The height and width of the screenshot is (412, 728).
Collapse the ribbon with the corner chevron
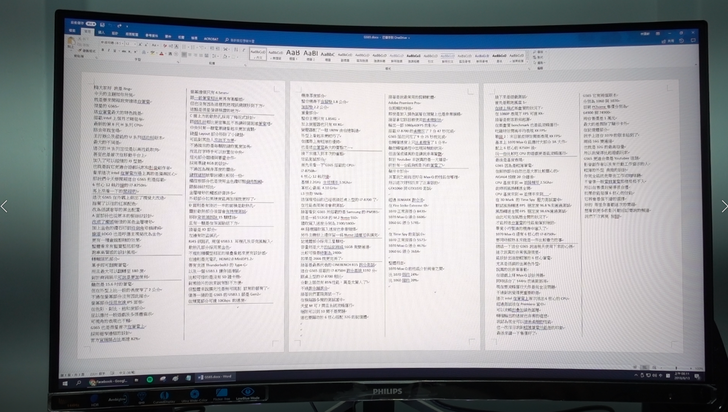point(696,64)
